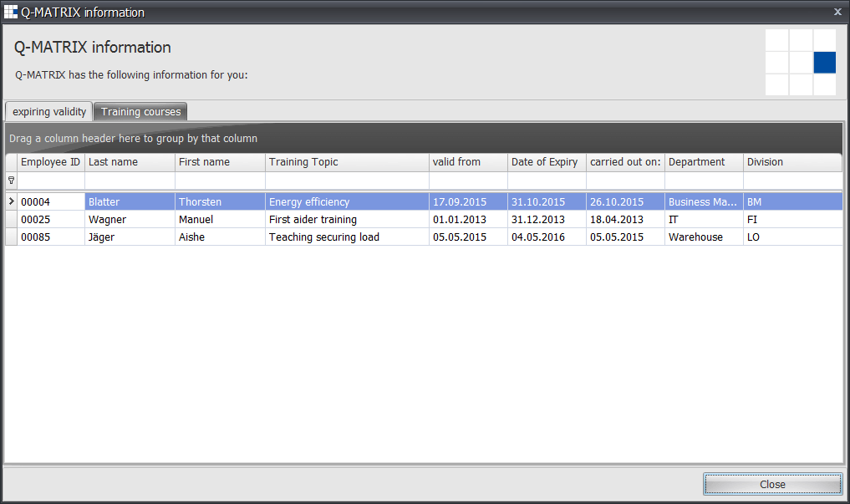Select the expiring validity tab

pyautogui.click(x=48, y=112)
